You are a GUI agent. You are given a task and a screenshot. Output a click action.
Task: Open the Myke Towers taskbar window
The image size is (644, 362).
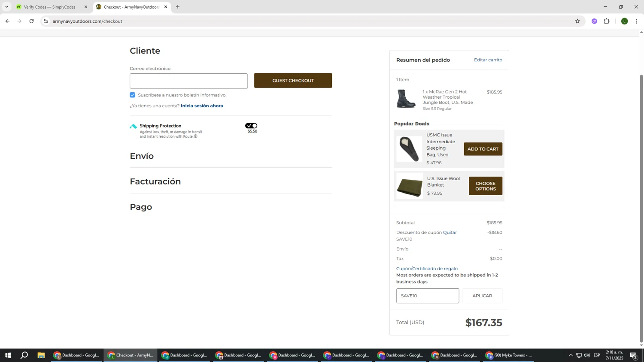(x=509, y=355)
